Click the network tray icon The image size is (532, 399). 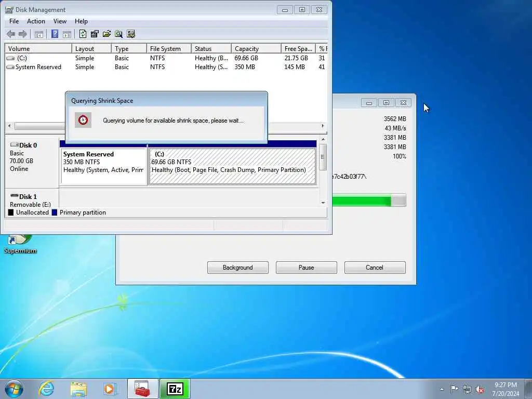pyautogui.click(x=467, y=389)
